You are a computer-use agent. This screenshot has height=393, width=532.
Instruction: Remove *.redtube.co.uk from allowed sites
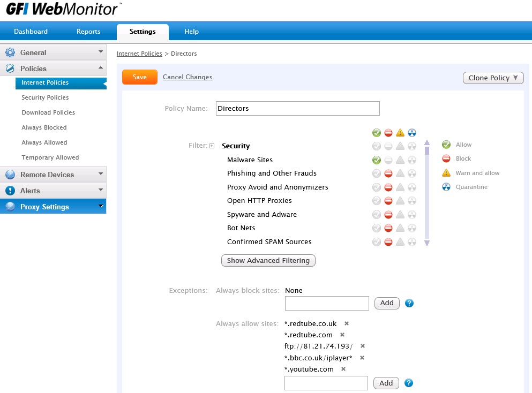pos(347,323)
